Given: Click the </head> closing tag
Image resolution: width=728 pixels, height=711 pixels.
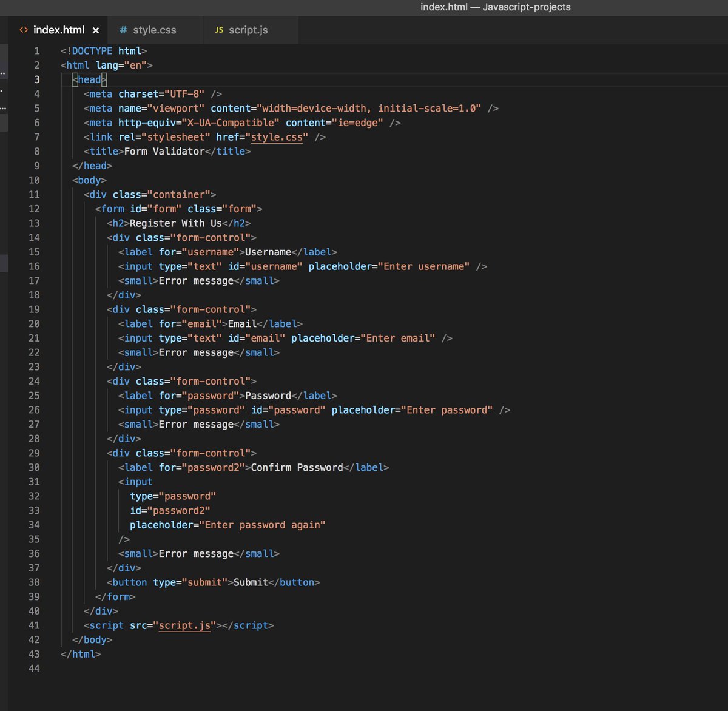Looking at the screenshot, I should [92, 166].
